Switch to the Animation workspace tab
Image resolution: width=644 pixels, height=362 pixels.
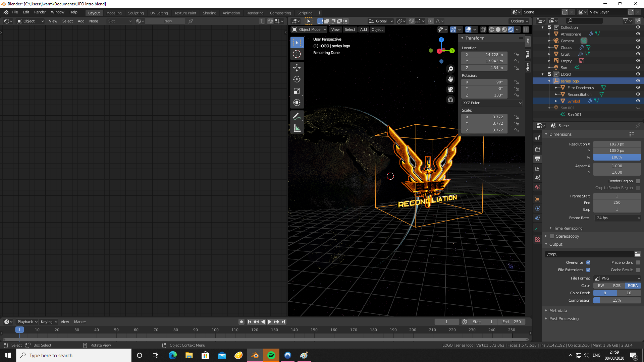click(x=231, y=13)
